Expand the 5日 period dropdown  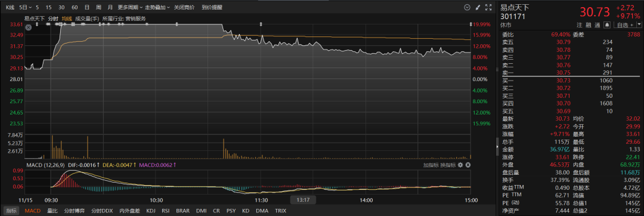tap(26, 7)
